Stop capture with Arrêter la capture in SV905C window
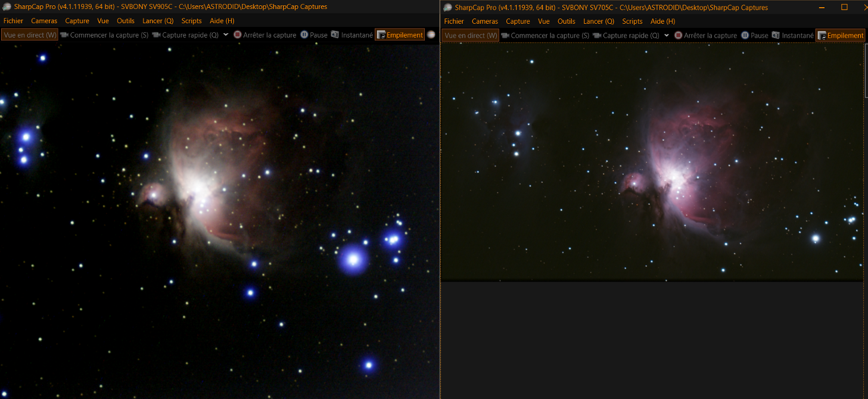The width and height of the screenshot is (868, 399). (265, 35)
